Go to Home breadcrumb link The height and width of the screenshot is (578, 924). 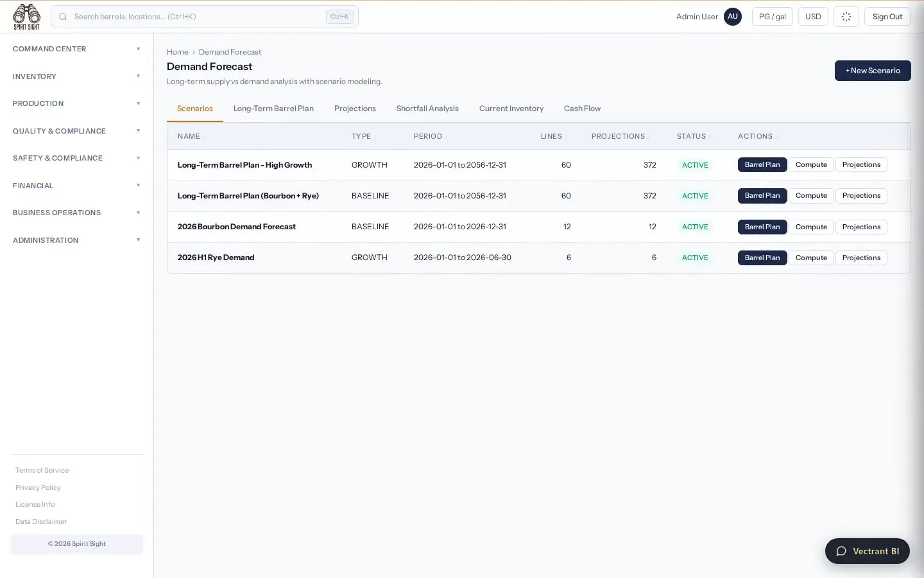[x=178, y=52]
